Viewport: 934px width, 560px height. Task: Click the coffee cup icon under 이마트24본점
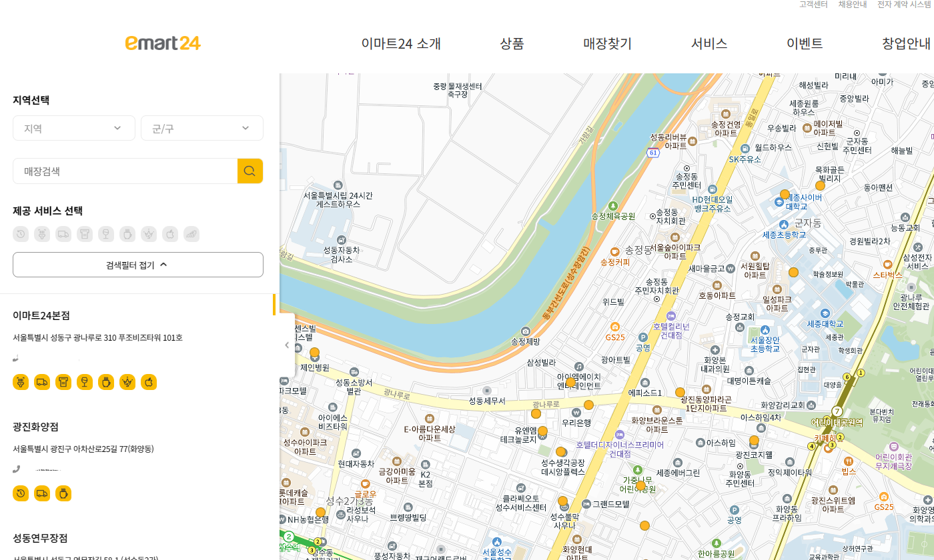[106, 382]
